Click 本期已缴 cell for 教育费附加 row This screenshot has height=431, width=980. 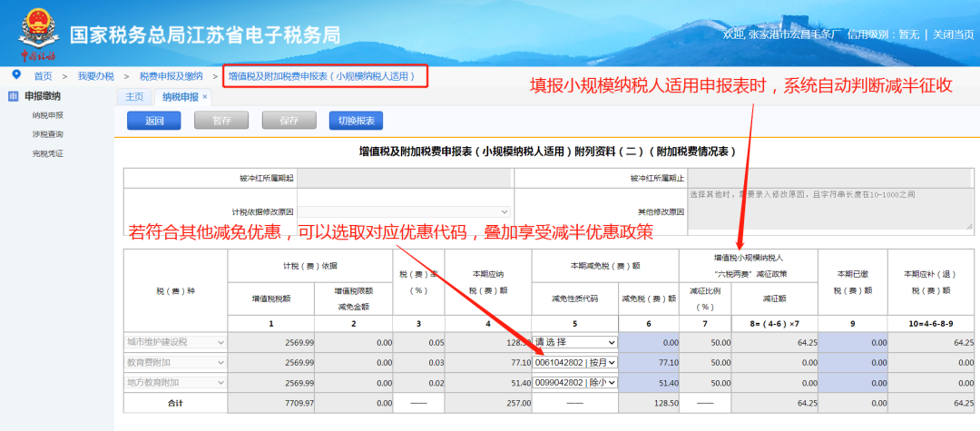coord(852,362)
